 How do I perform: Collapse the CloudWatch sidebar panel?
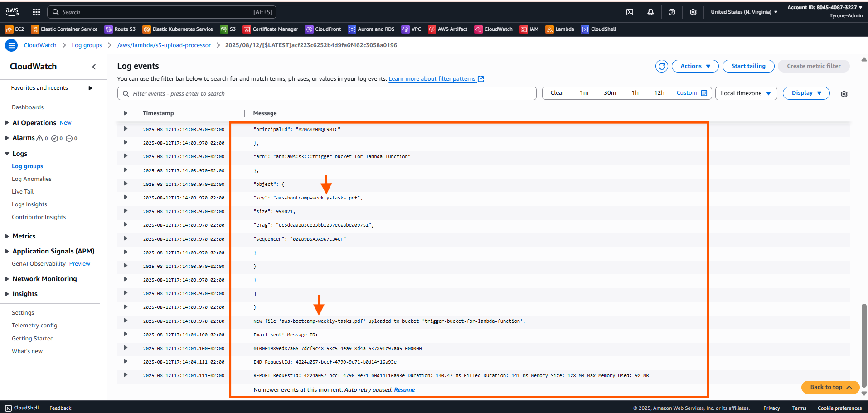coord(94,67)
